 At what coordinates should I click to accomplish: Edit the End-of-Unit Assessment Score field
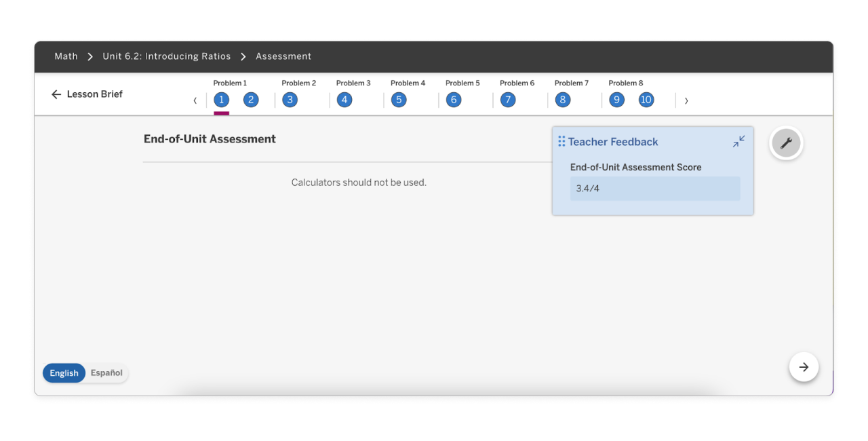[x=655, y=189]
